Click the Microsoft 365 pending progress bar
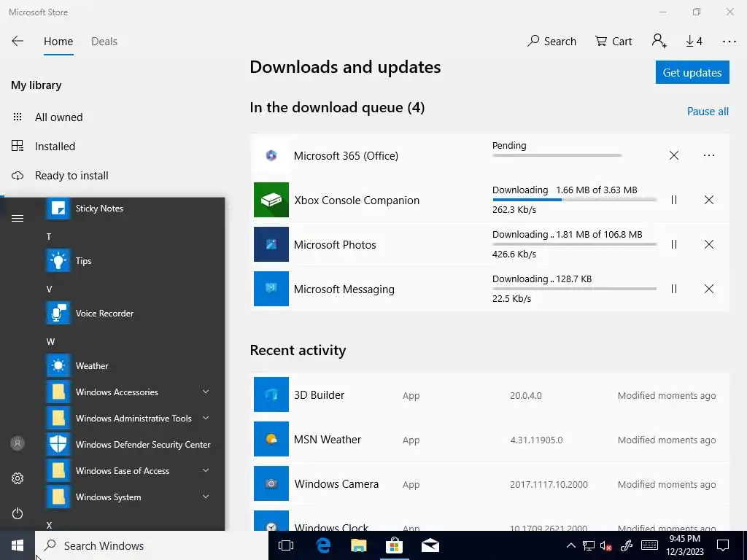747x560 pixels. coord(557,155)
